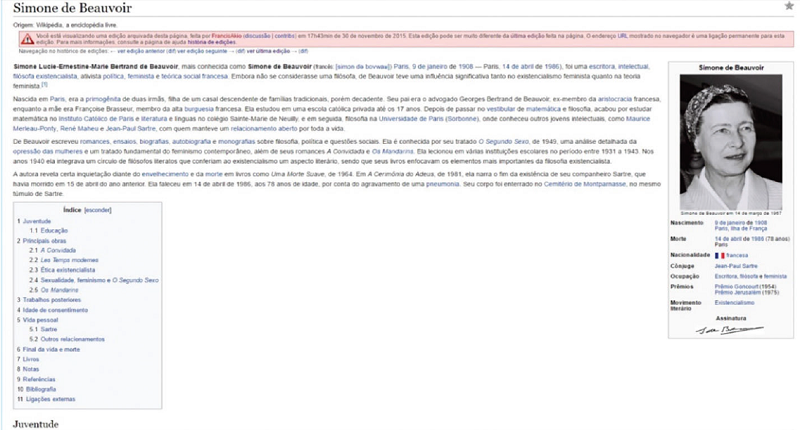Click the featured article star icon

(789, 6)
